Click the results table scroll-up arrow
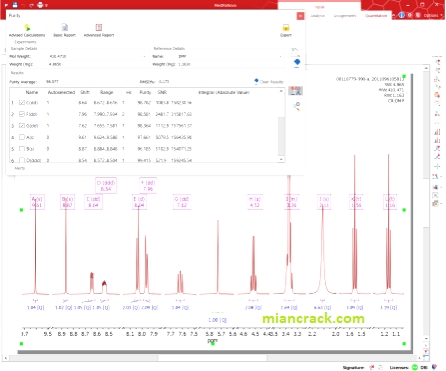 pos(281,91)
